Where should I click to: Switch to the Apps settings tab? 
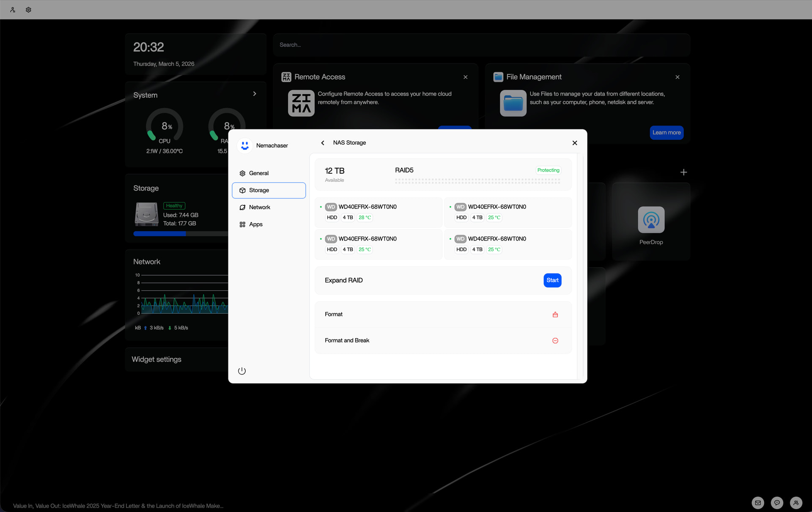[x=255, y=225]
